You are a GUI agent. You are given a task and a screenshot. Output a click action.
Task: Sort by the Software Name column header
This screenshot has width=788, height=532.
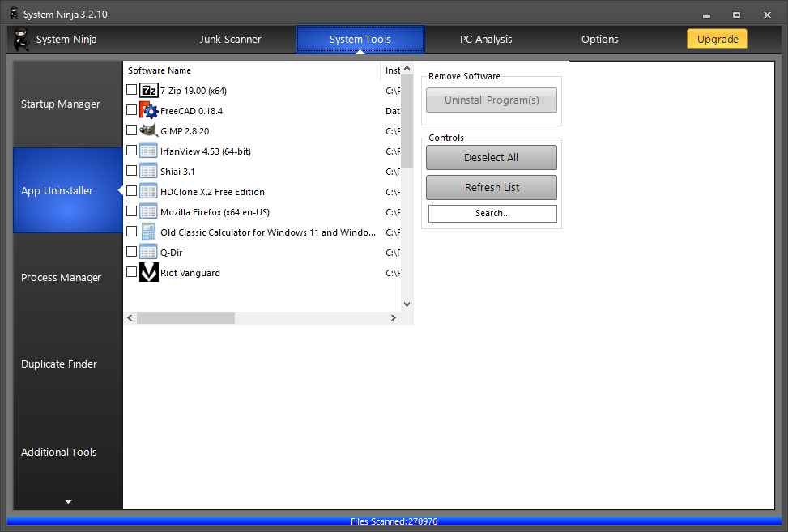[251, 70]
